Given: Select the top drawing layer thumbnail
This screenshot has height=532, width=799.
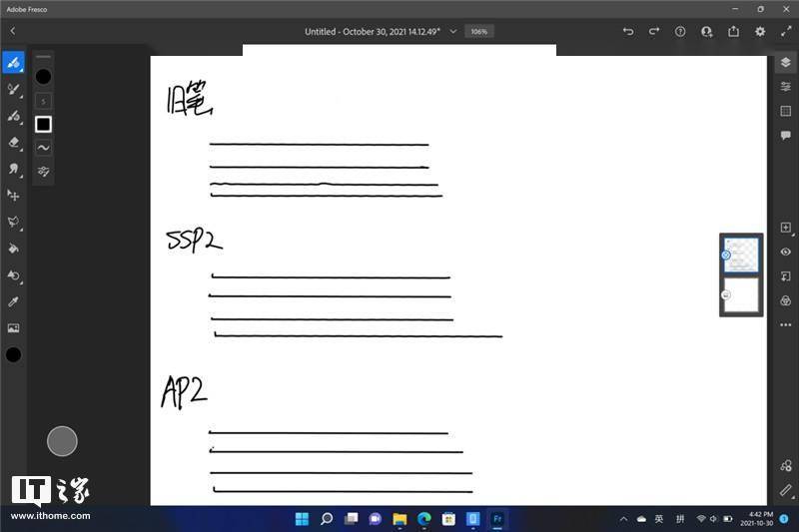Looking at the screenshot, I should click(x=741, y=255).
